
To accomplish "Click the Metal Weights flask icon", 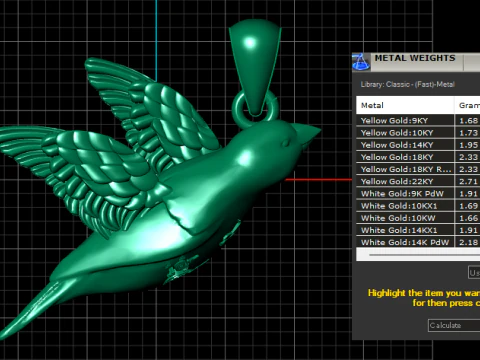I will 361,62.
